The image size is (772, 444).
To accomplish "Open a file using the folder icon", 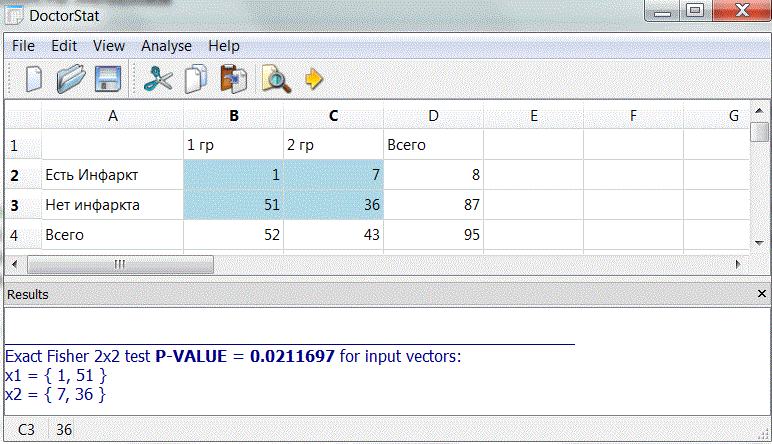I will point(71,78).
